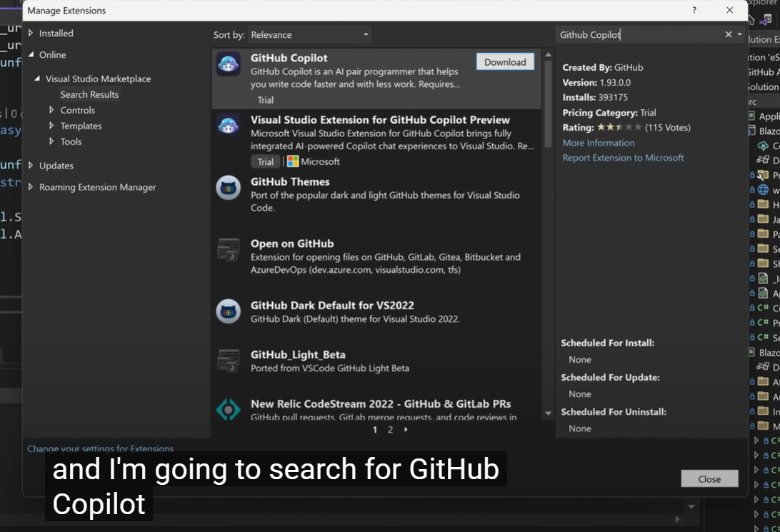Click the GitHub Themes extension icon
This screenshot has width=780, height=532.
[228, 188]
